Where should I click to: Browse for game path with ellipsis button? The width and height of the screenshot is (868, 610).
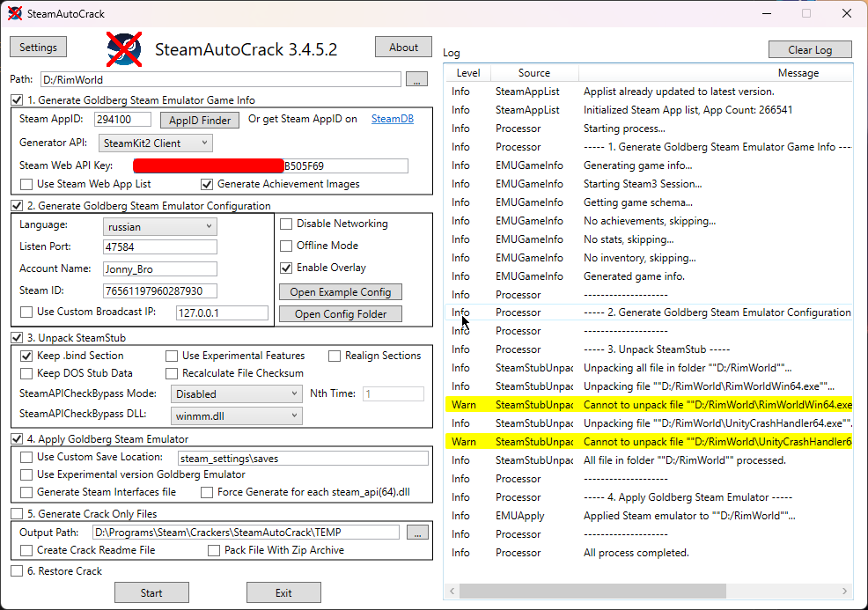[416, 79]
